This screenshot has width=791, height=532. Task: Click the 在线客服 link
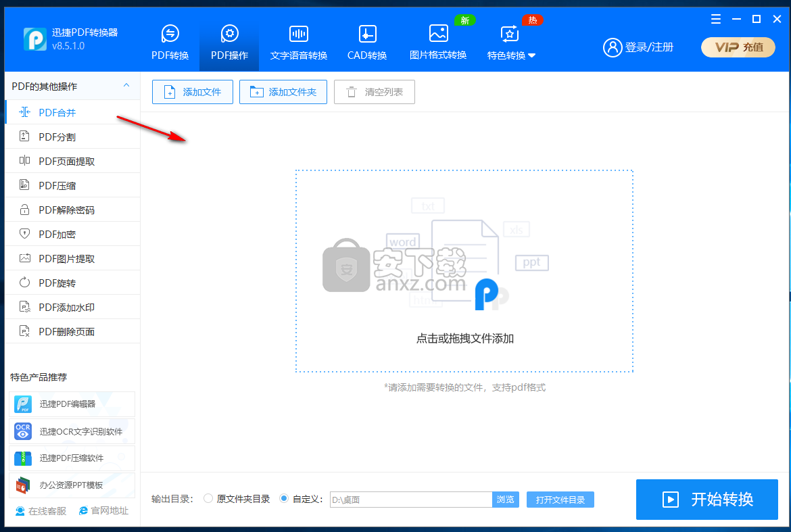click(x=41, y=511)
